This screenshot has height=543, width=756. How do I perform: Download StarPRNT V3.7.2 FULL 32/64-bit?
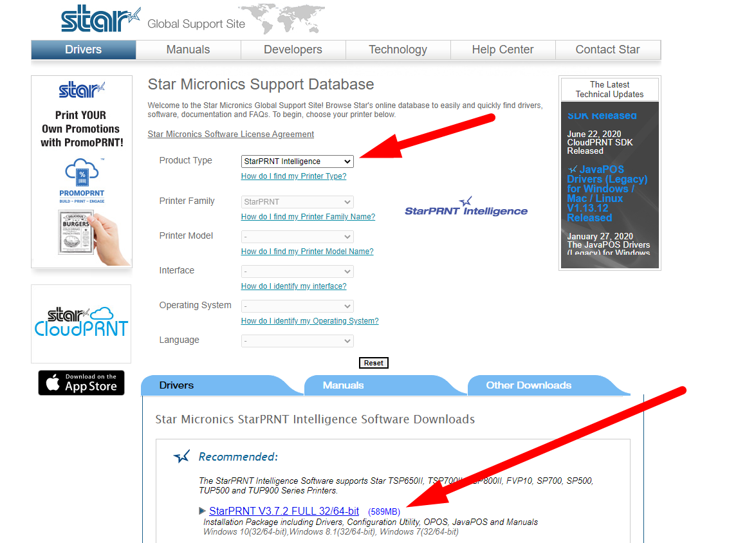[284, 511]
